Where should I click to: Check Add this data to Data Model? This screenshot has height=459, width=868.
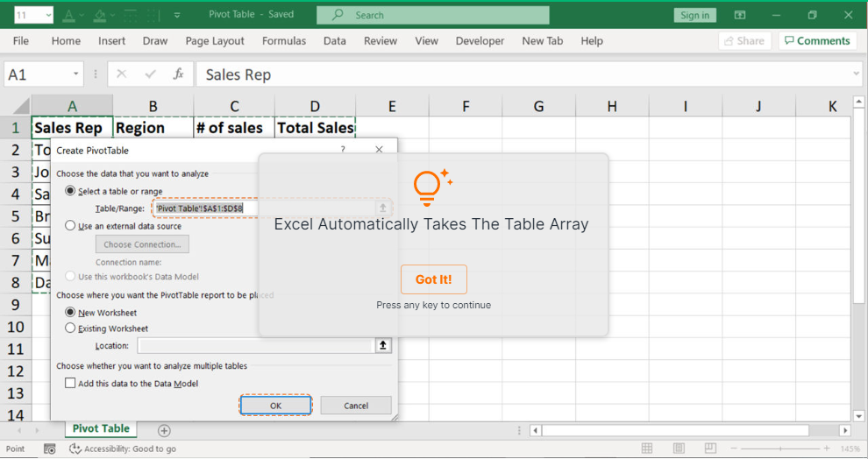[x=70, y=384]
